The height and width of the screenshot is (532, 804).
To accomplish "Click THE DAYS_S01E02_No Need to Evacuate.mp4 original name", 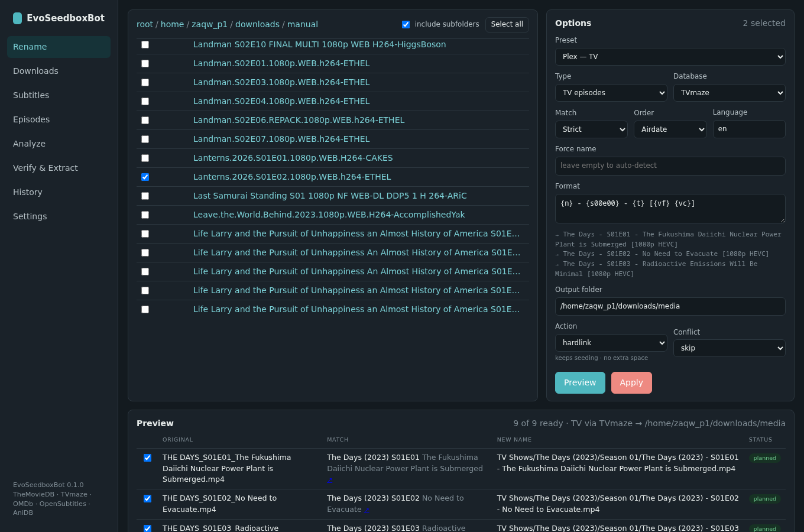I will point(219,504).
